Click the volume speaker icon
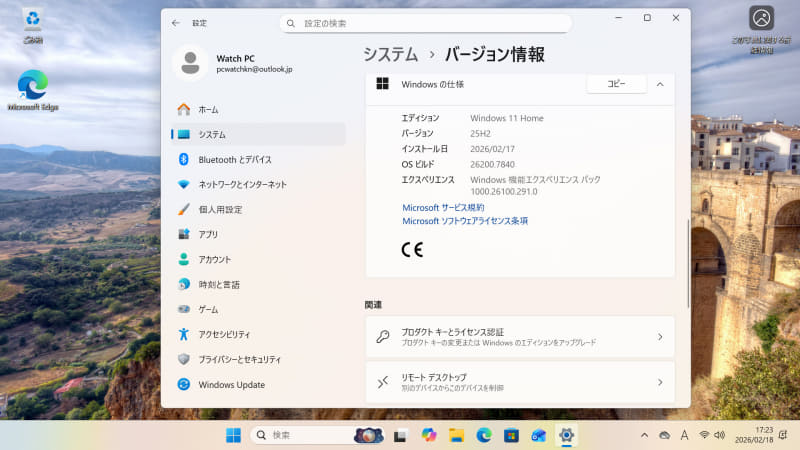This screenshot has height=450, width=800. click(719, 435)
